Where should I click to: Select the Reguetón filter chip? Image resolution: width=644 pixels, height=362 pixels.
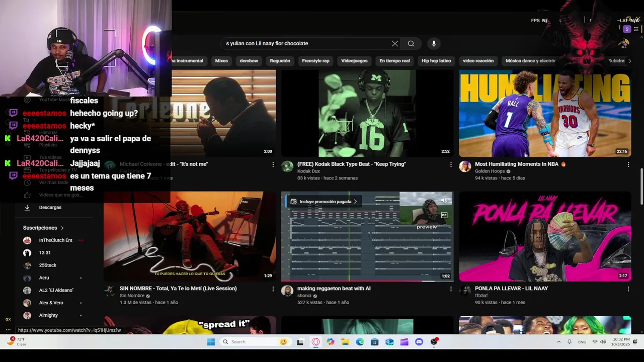280,61
